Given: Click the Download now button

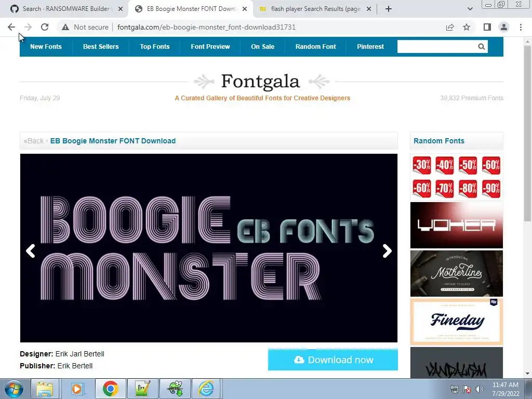Looking at the screenshot, I should [333, 360].
